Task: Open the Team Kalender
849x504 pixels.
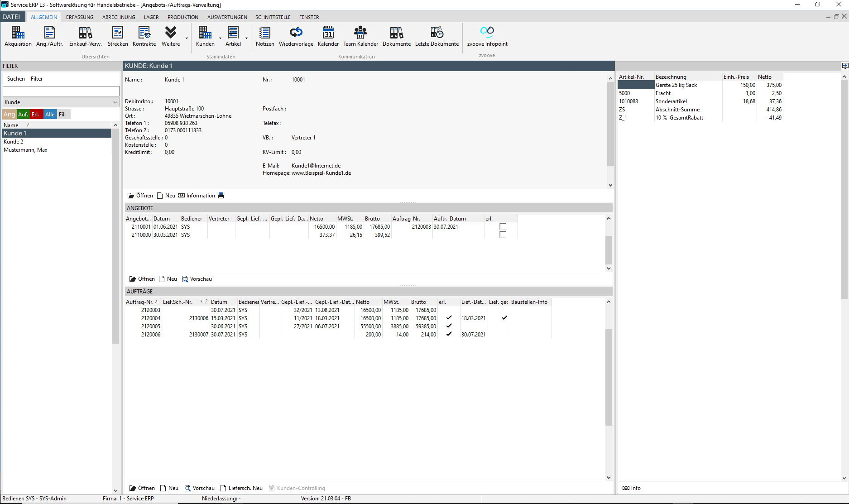Action: (x=360, y=36)
